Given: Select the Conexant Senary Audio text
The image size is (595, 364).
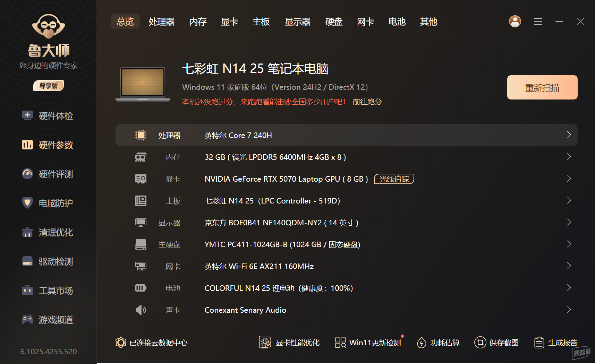Looking at the screenshot, I should click(x=245, y=310).
